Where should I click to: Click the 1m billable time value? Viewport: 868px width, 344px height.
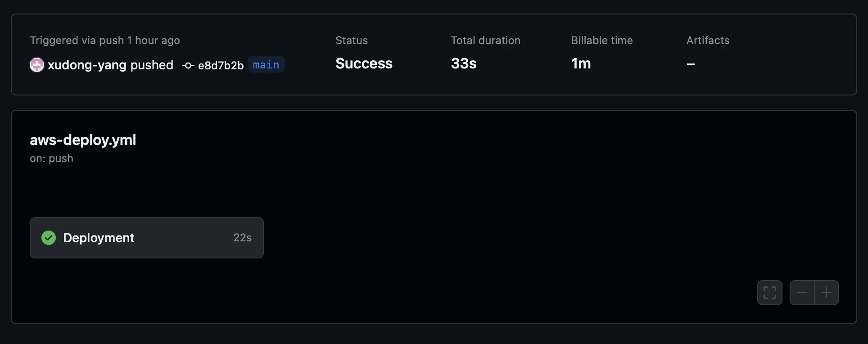581,63
